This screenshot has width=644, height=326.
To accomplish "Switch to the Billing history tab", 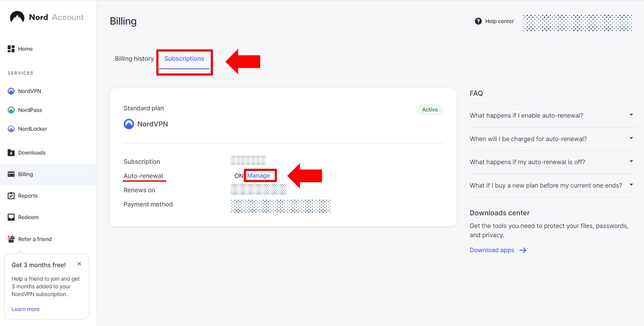I will (134, 58).
